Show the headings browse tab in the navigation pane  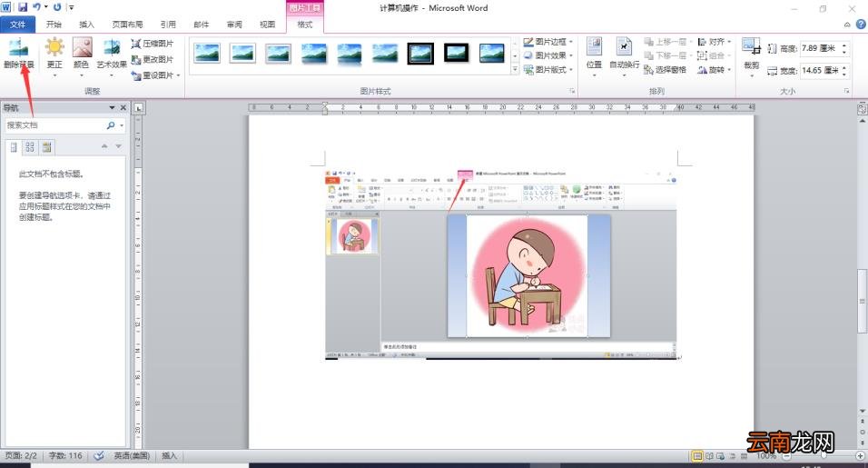[x=14, y=147]
